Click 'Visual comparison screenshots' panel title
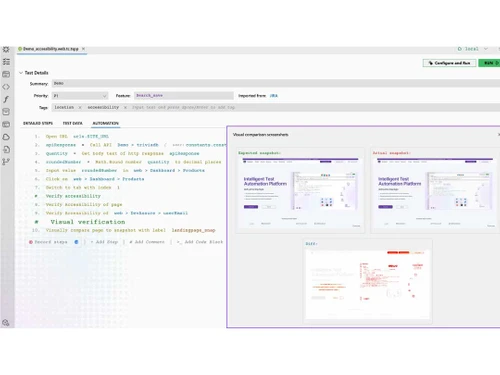Image resolution: width=500 pixels, height=375 pixels. (260, 135)
